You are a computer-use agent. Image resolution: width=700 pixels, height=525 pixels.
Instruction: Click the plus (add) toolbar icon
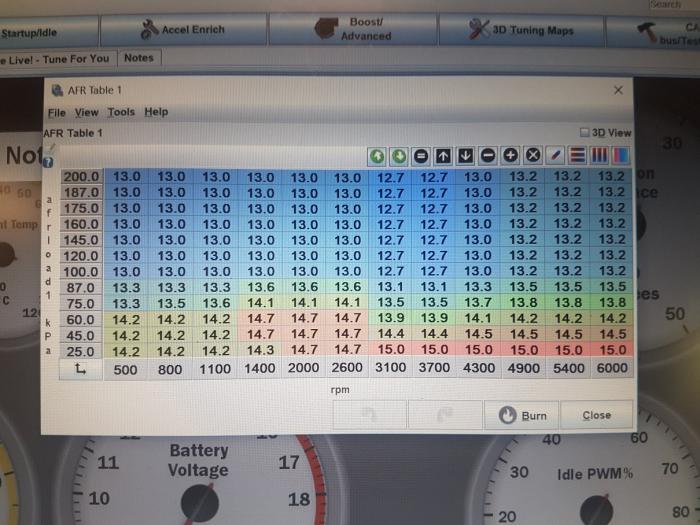point(509,156)
